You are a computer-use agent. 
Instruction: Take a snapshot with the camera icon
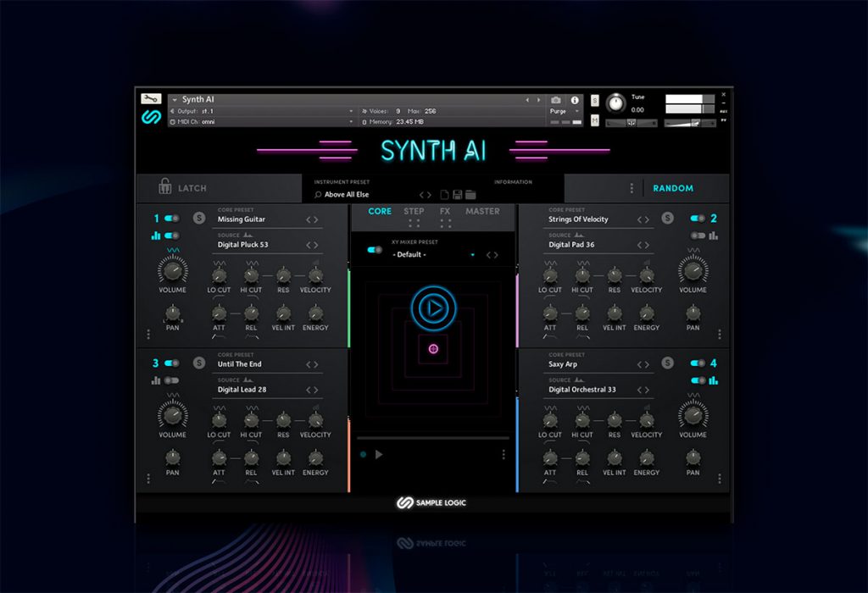point(556,100)
